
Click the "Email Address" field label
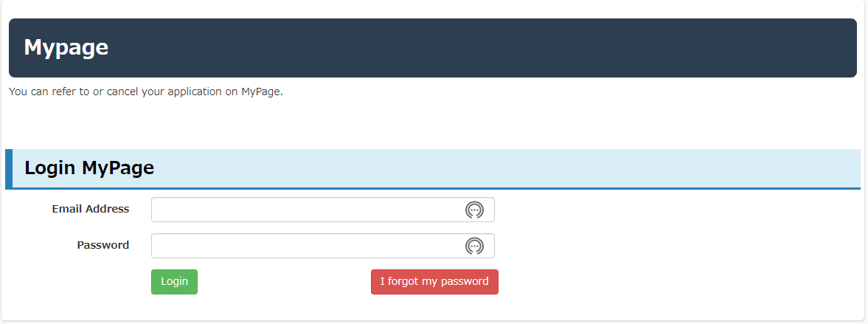[x=90, y=209]
